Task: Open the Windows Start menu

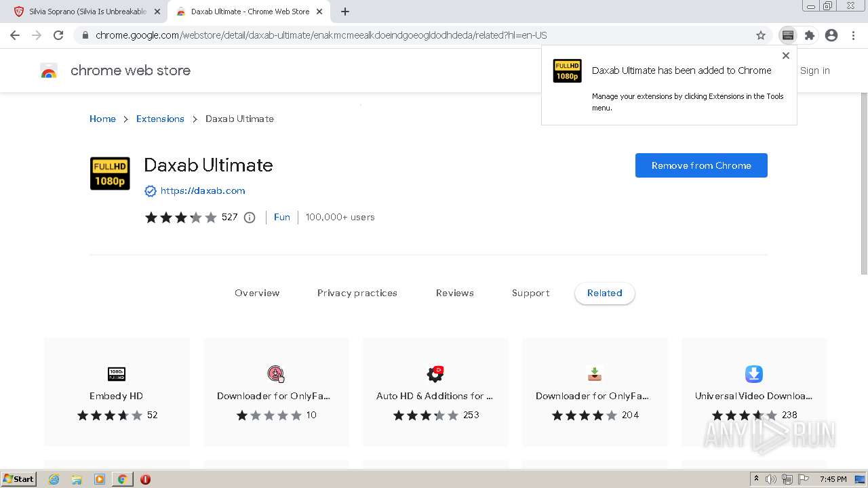Action: (x=19, y=479)
